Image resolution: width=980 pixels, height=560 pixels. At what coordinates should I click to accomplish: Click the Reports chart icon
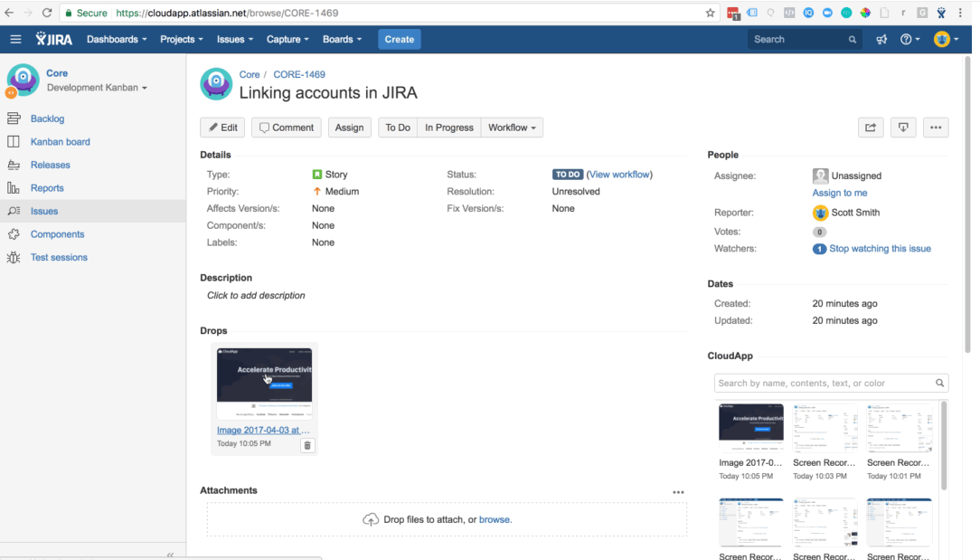(14, 187)
